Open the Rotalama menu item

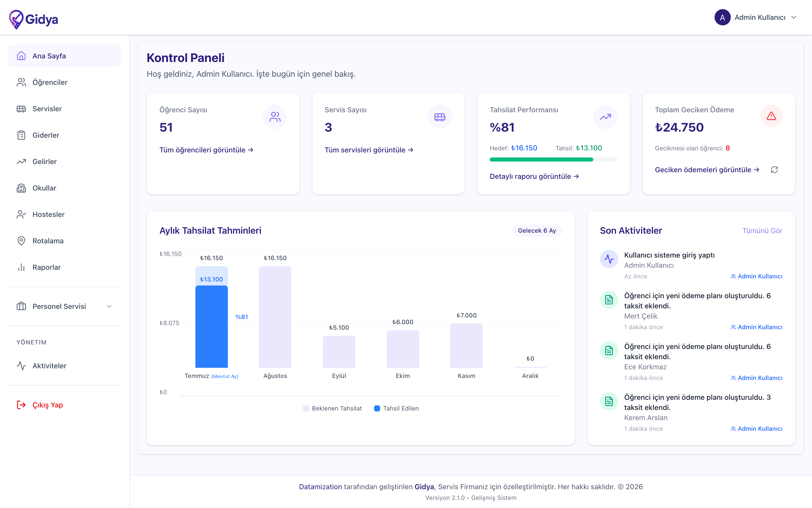64,241
